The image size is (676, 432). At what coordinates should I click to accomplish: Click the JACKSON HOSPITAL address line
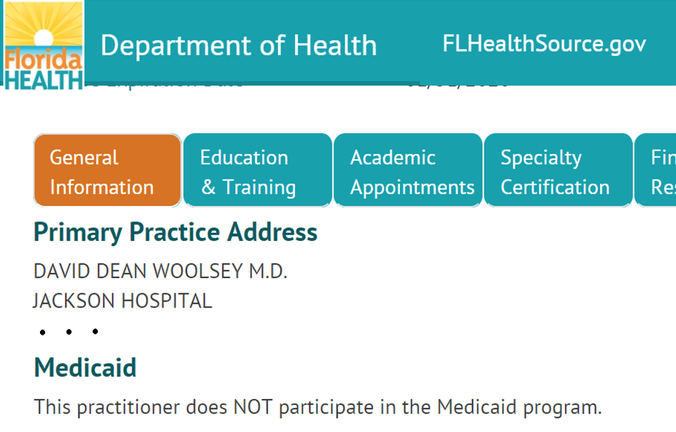click(x=123, y=301)
